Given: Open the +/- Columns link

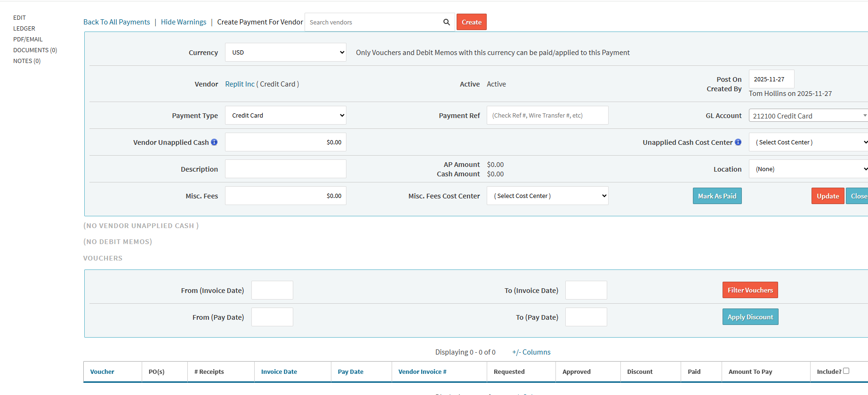Looking at the screenshot, I should click(531, 352).
